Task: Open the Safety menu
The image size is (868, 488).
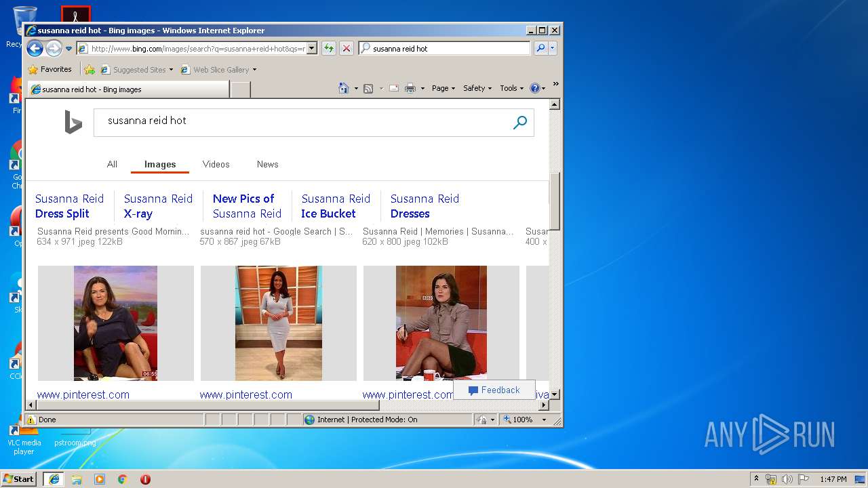Action: point(477,88)
